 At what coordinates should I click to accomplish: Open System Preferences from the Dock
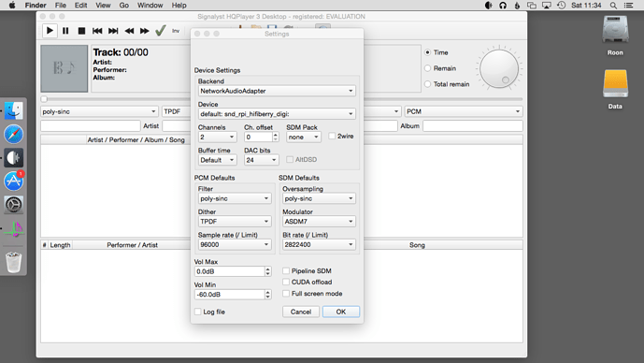(x=14, y=204)
